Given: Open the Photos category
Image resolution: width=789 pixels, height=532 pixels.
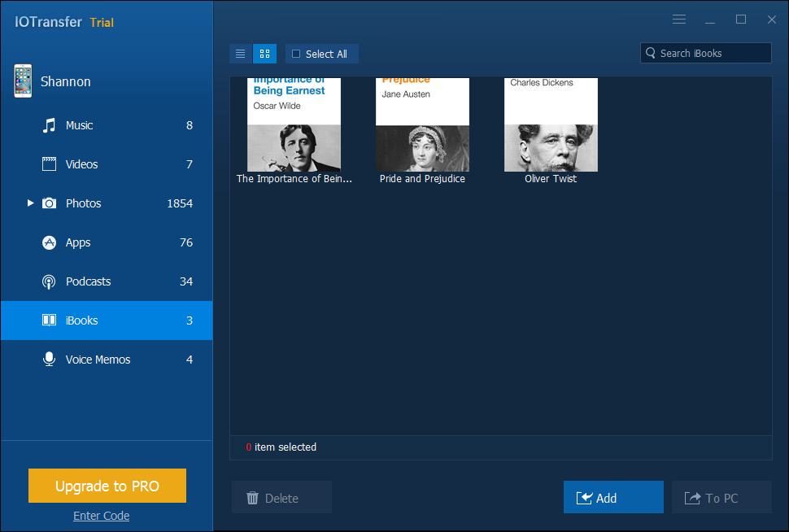Looking at the screenshot, I should [107, 203].
